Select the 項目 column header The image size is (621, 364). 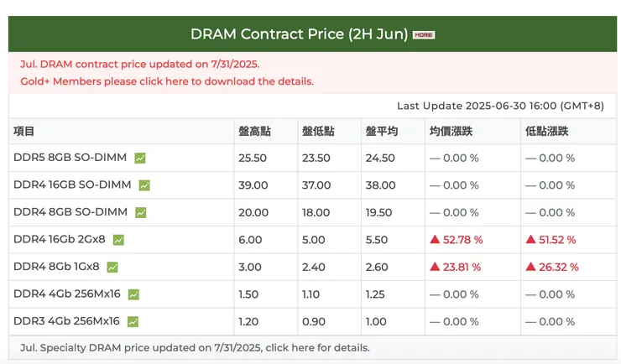24,131
